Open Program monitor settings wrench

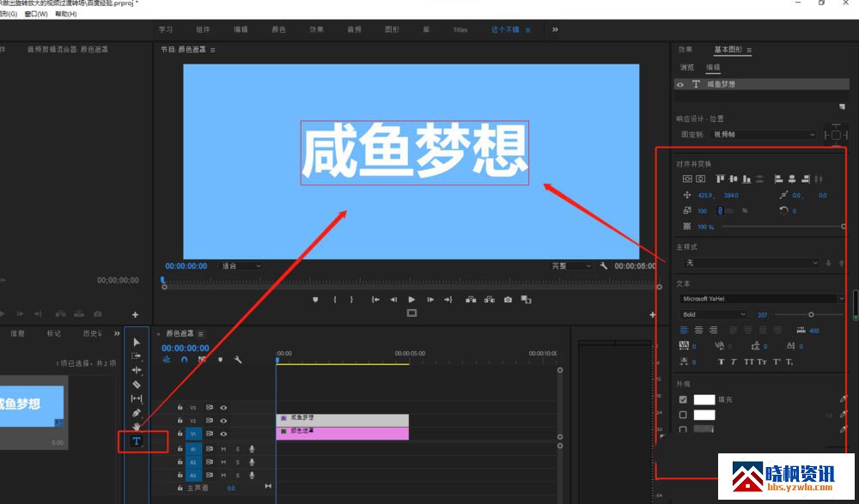click(603, 265)
